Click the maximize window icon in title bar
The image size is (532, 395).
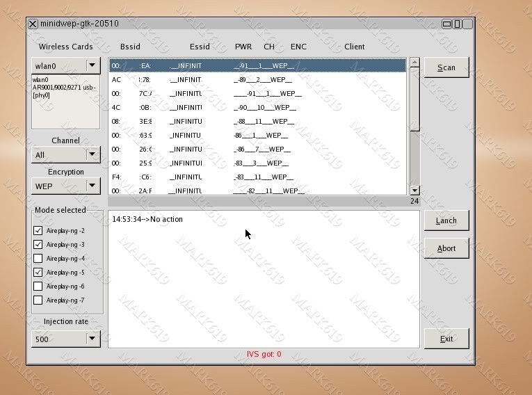457,24
